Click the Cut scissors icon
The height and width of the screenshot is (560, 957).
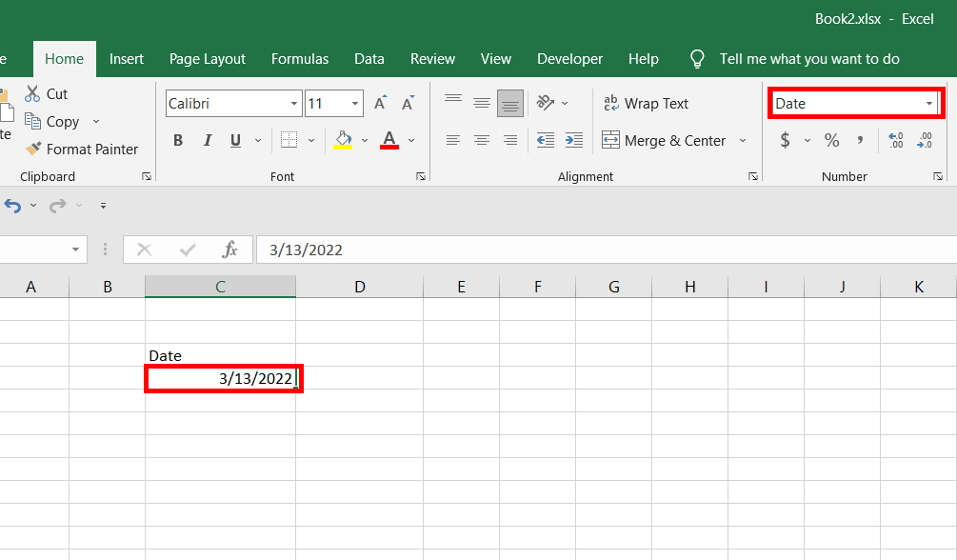(32, 93)
